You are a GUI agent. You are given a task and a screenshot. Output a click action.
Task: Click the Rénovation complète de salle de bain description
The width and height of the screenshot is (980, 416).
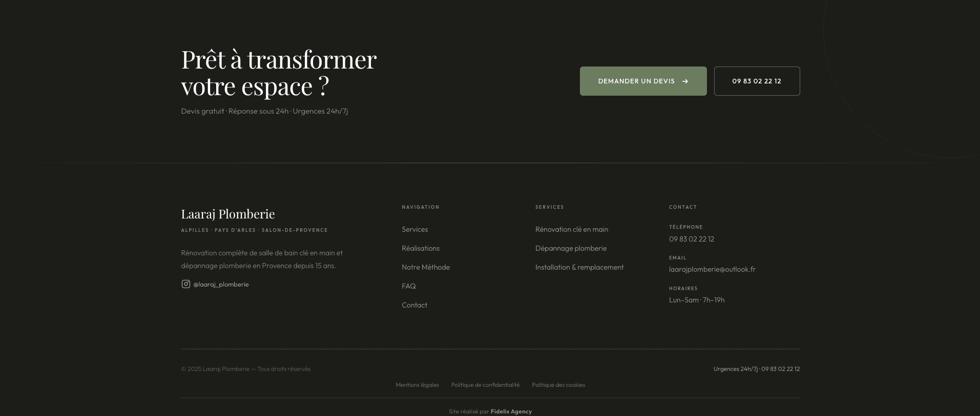[x=262, y=259]
